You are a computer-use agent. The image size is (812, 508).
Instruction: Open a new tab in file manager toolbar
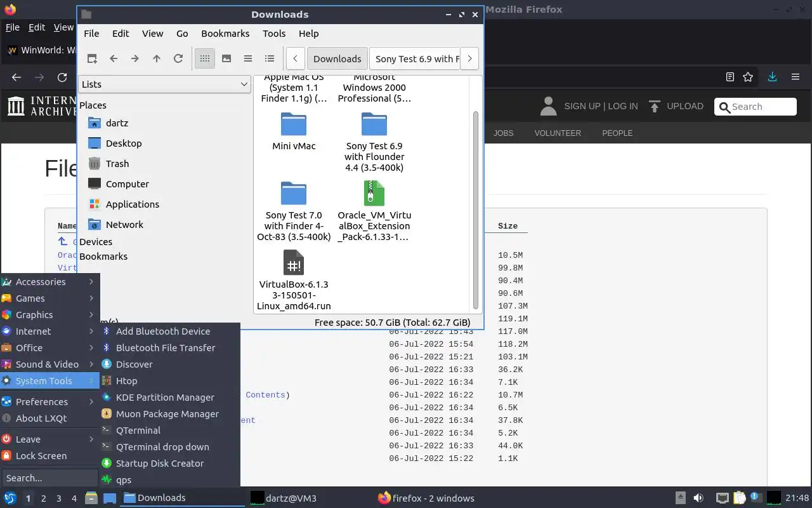pyautogui.click(x=92, y=58)
